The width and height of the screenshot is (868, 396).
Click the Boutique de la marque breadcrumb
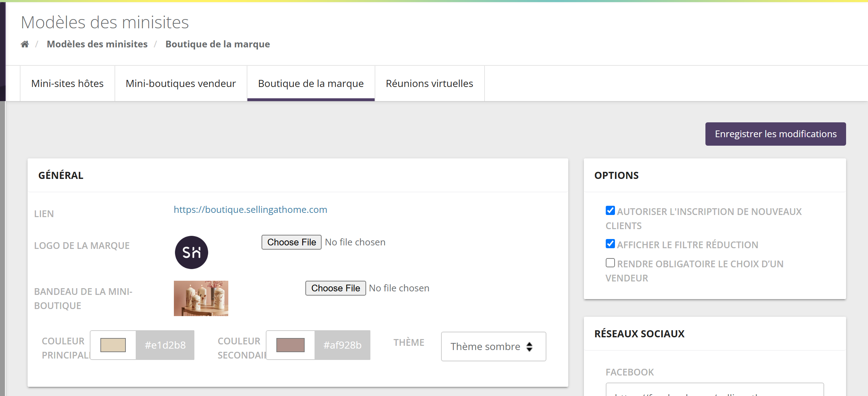click(218, 44)
